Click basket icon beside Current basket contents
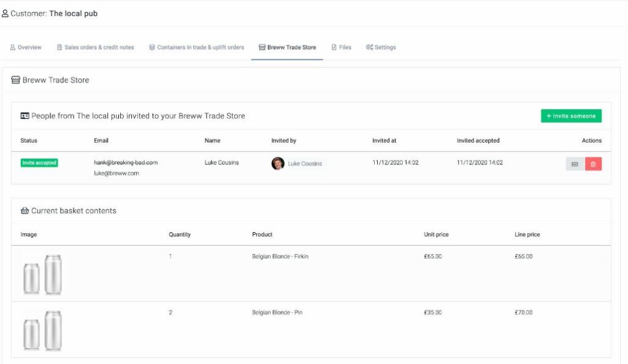The image size is (628, 364). [25, 211]
